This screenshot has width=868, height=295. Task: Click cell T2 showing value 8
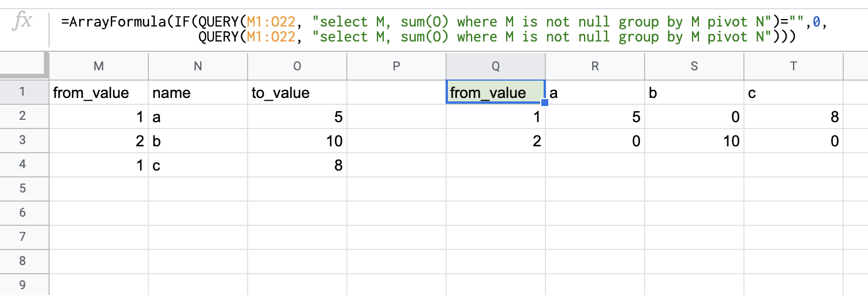(794, 117)
